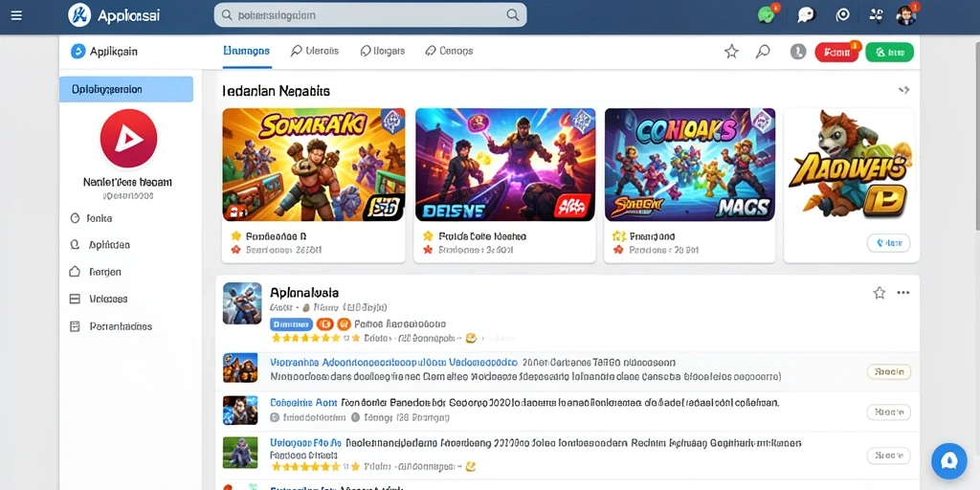This screenshot has width=980, height=490.
Task: Click the red play logo in sidebar
Action: click(x=128, y=139)
